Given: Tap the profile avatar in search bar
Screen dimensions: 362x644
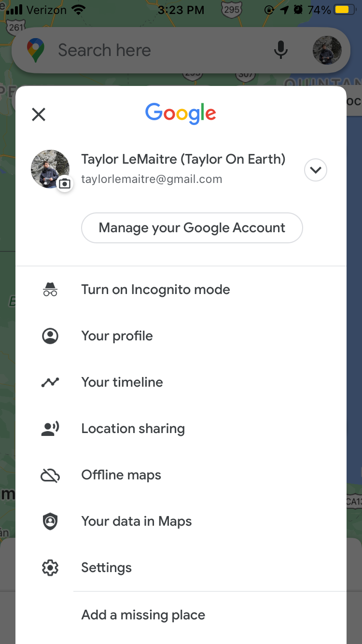Looking at the screenshot, I should 327,50.
